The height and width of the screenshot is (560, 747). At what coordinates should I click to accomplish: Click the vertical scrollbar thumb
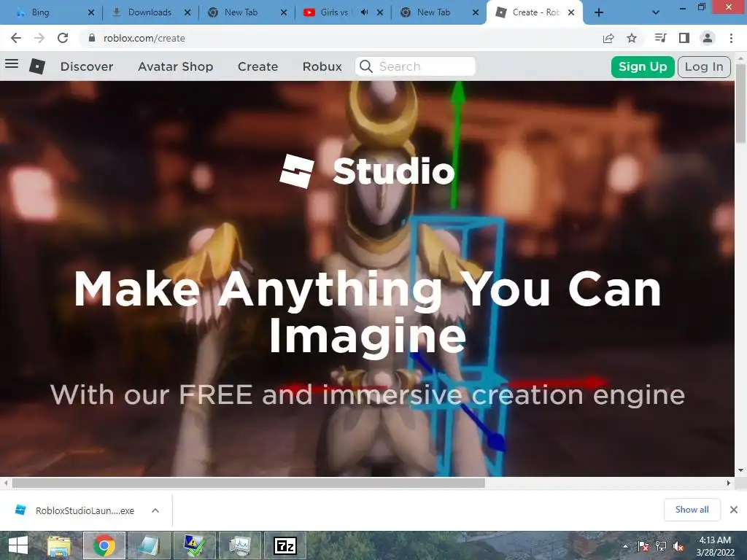pyautogui.click(x=741, y=102)
